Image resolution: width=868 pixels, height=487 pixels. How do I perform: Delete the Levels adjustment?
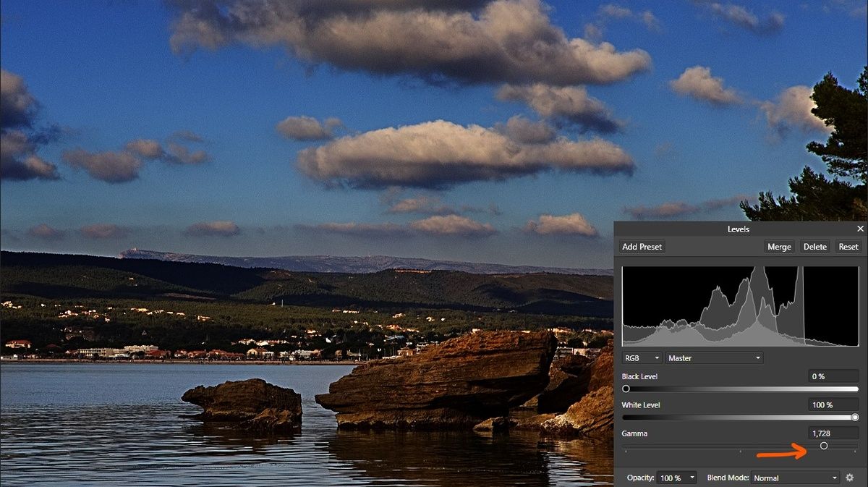tap(815, 247)
